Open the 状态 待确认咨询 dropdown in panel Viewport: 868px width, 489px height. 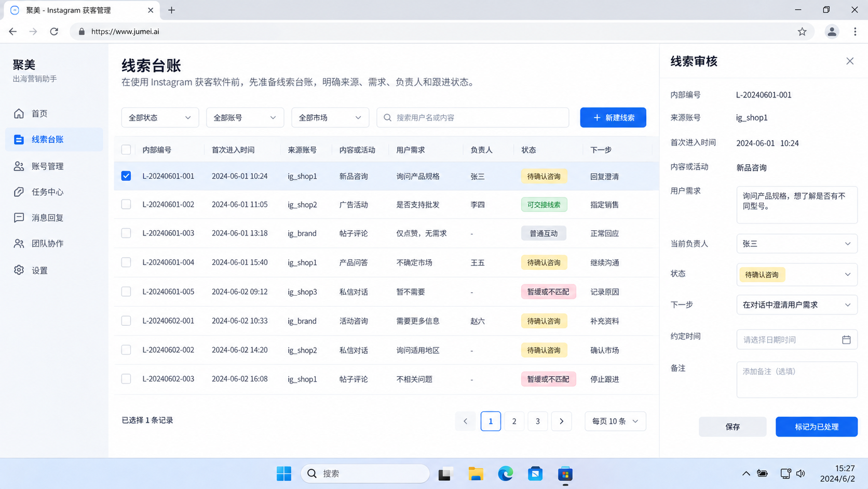[x=797, y=274]
